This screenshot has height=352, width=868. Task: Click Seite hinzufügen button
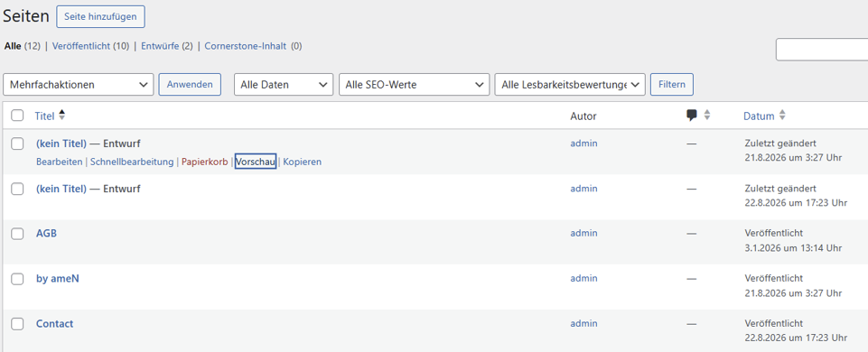tap(100, 16)
